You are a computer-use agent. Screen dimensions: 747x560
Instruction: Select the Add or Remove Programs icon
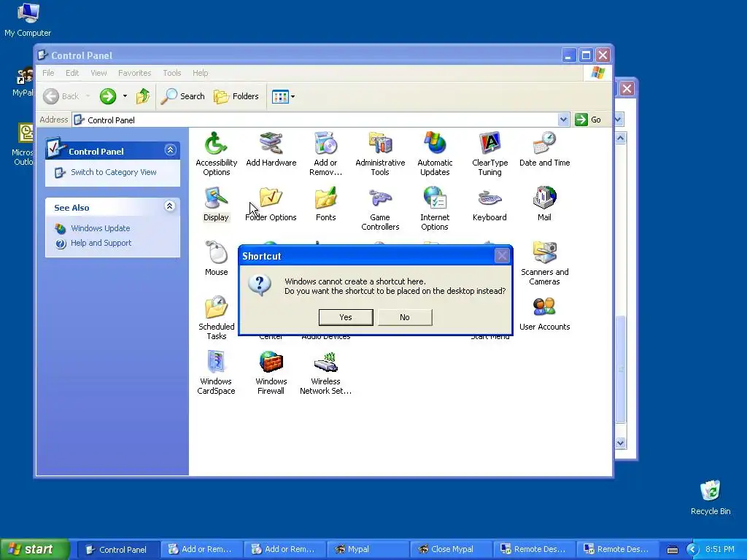coord(326,153)
